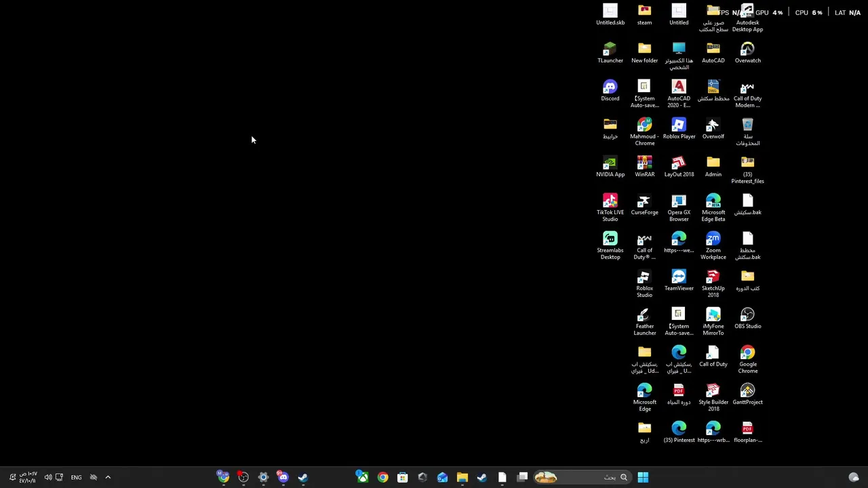868x488 pixels.
Task: Launch Roblox Player shortcut
Action: 679,129
